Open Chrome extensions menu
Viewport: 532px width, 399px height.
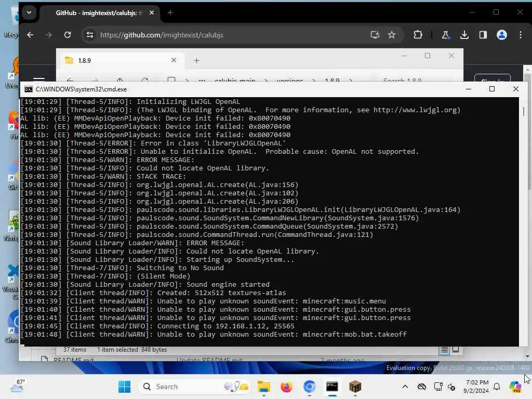coord(418,35)
